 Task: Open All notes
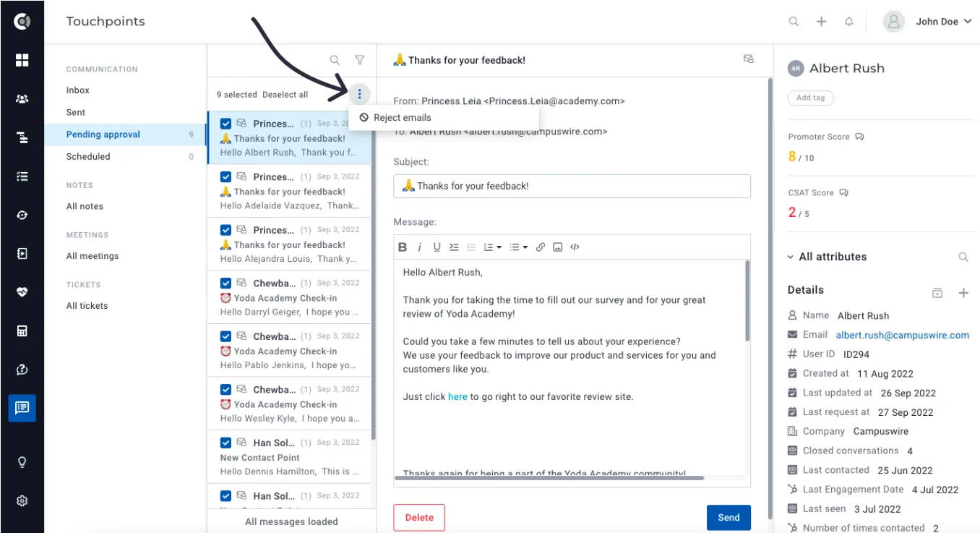coord(85,206)
